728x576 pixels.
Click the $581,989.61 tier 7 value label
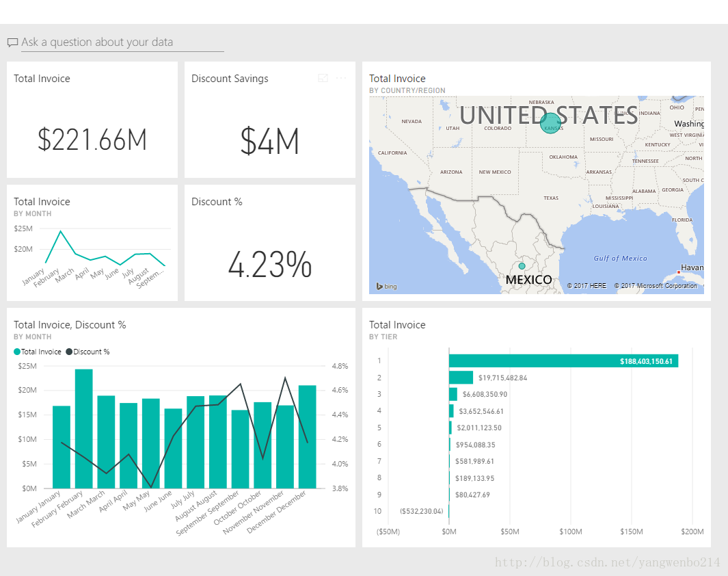[474, 461]
